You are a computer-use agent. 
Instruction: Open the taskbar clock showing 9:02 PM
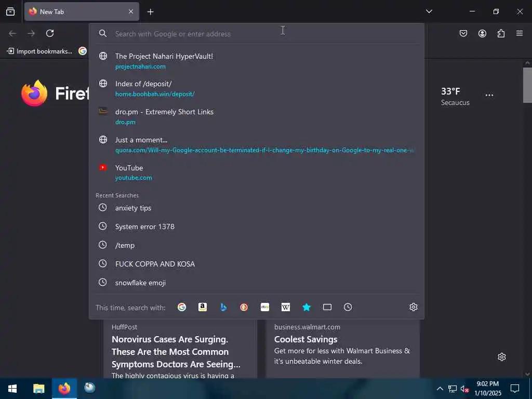tap(488, 389)
